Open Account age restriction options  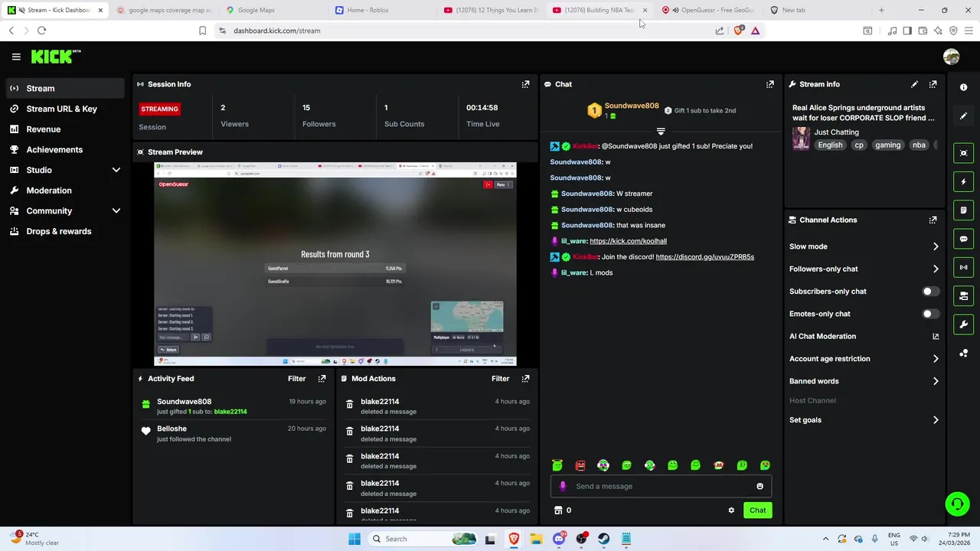pyautogui.click(x=864, y=358)
